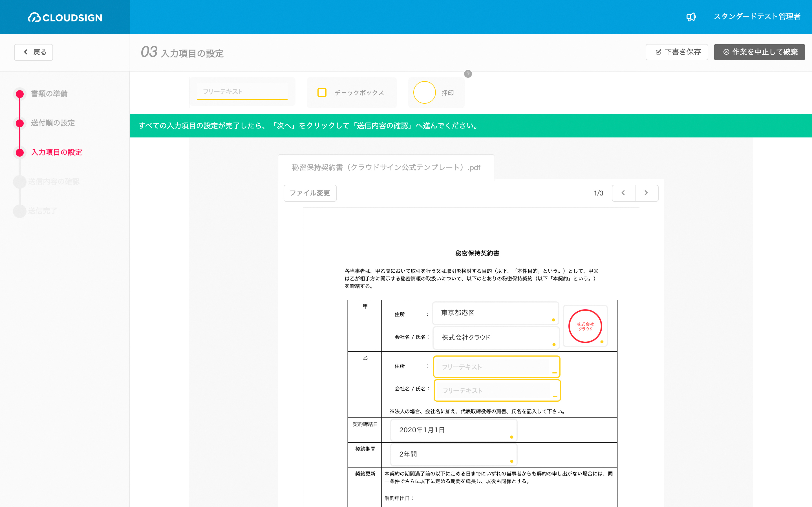Toggle the チェックボックス sample checkbox
812x507 pixels.
(322, 92)
